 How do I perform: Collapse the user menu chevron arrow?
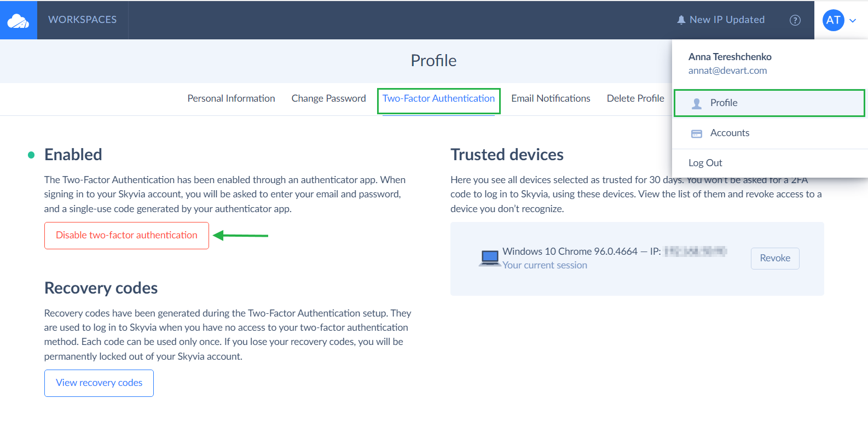[x=853, y=21]
